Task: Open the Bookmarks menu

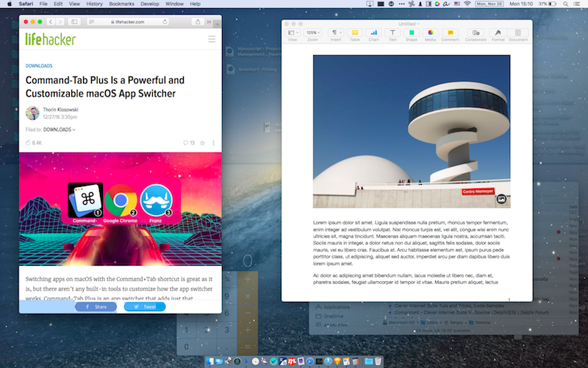Action: 121,4
